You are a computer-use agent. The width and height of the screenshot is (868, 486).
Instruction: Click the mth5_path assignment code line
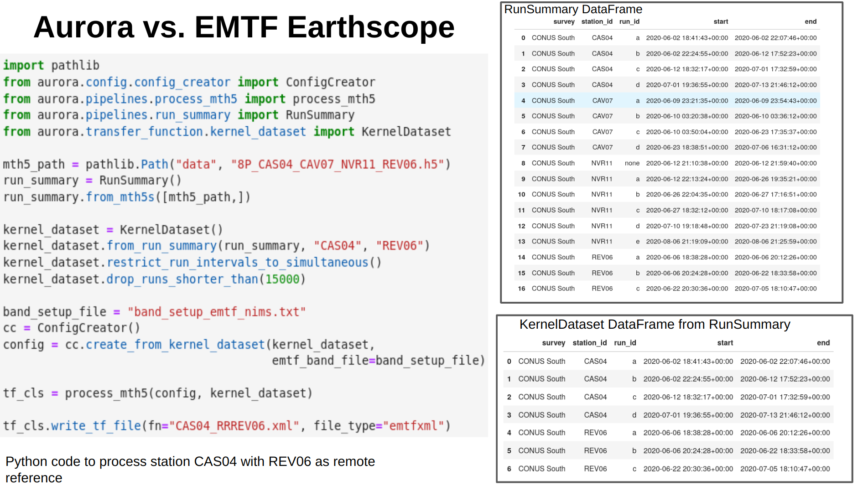tap(227, 164)
